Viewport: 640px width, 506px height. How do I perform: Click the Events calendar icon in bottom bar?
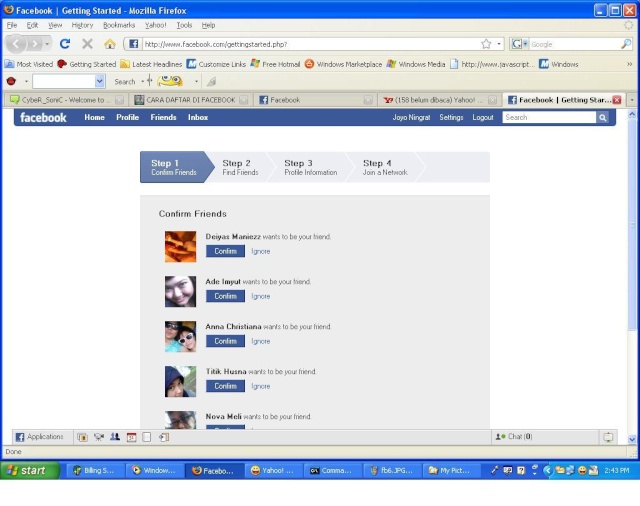point(131,437)
